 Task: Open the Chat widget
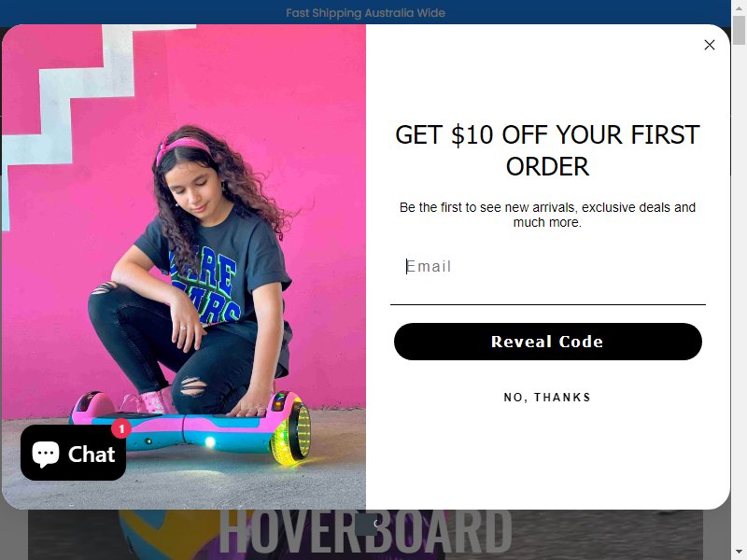[74, 453]
